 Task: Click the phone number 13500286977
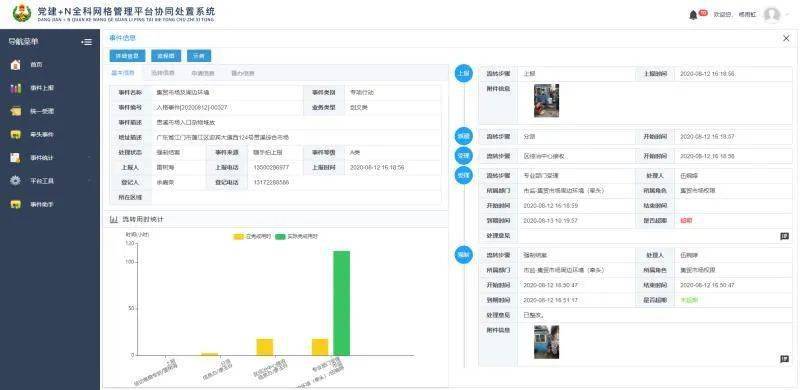tap(271, 167)
